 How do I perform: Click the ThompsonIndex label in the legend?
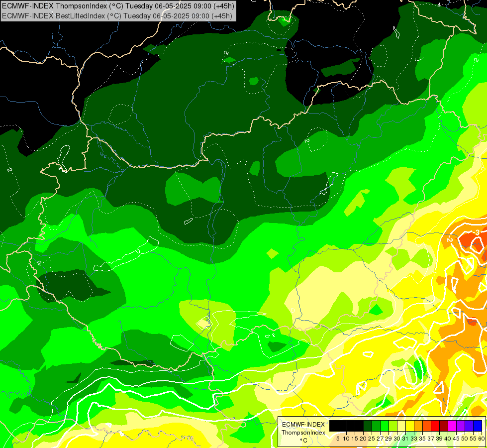point(303,433)
